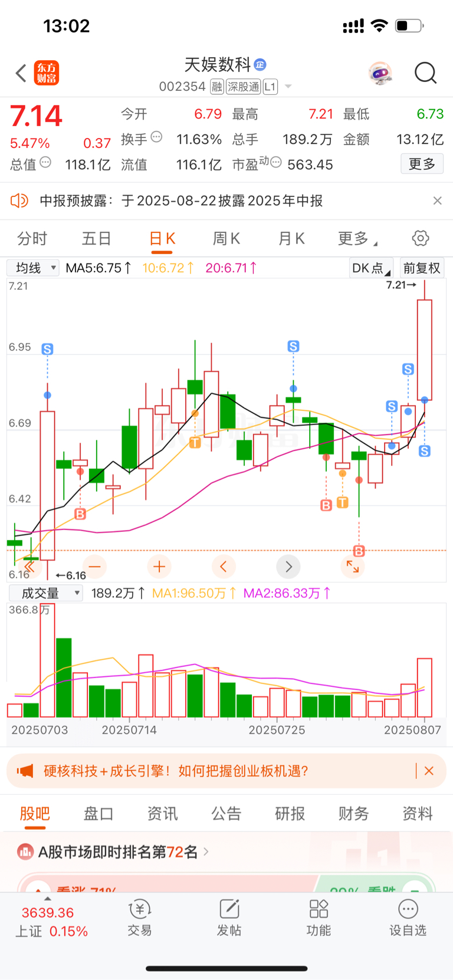The width and height of the screenshot is (453, 980).
Task: Tap the 更多 button in quote panel
Action: point(422,163)
